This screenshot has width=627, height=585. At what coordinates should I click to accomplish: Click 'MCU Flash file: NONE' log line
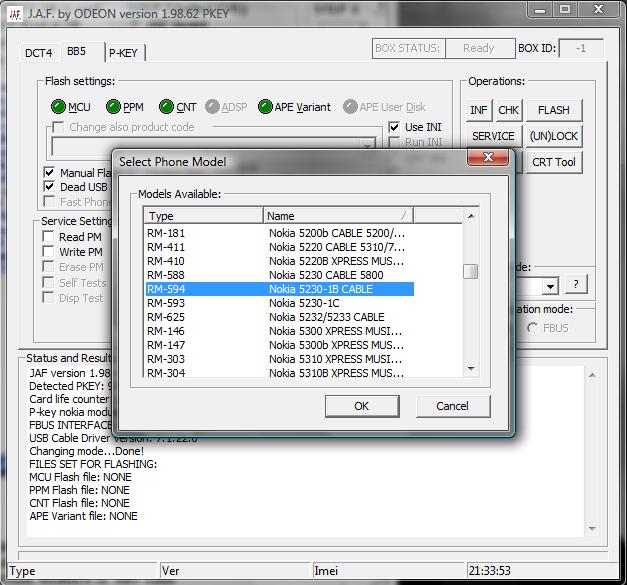(x=80, y=477)
